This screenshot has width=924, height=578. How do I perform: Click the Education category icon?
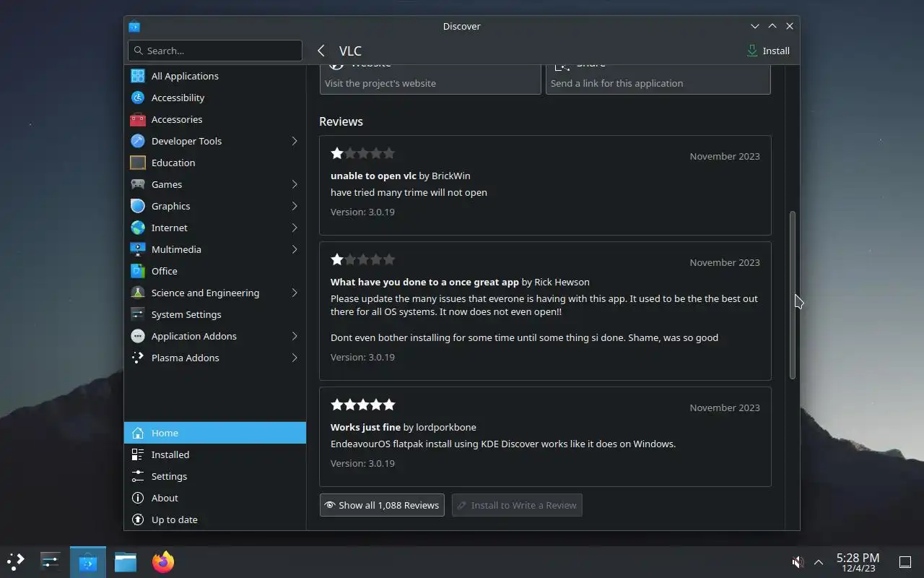[138, 163]
